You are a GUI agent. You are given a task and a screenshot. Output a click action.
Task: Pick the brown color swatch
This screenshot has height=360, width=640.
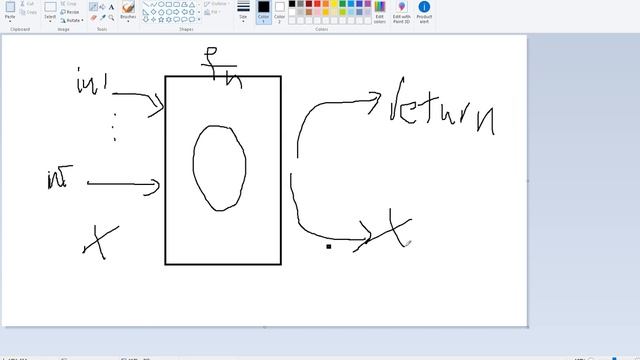click(x=309, y=12)
